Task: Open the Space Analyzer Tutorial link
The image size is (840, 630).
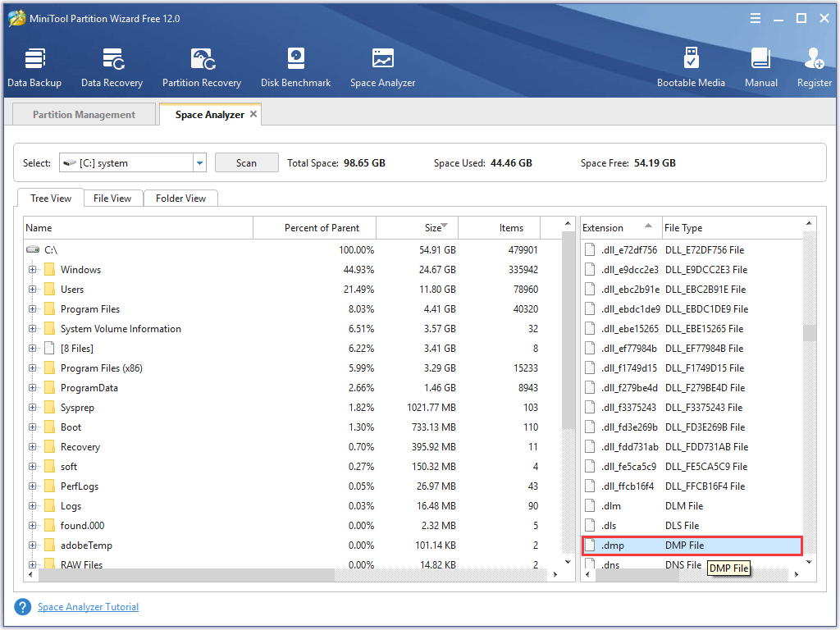Action: click(x=89, y=607)
